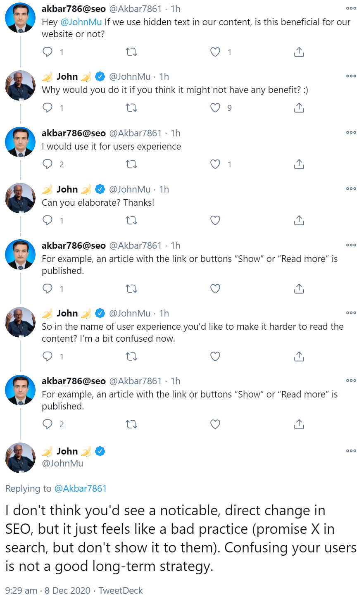Viewport: 364px width, 602px height.
Task: Open the 9:29 am · 8 Dec 2020 timestamp
Action: [48, 590]
